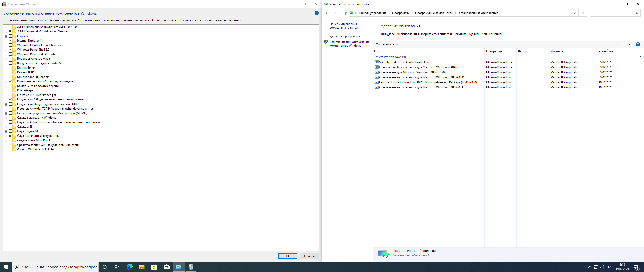
Task: Open Mail app from taskbar
Action: click(166, 267)
